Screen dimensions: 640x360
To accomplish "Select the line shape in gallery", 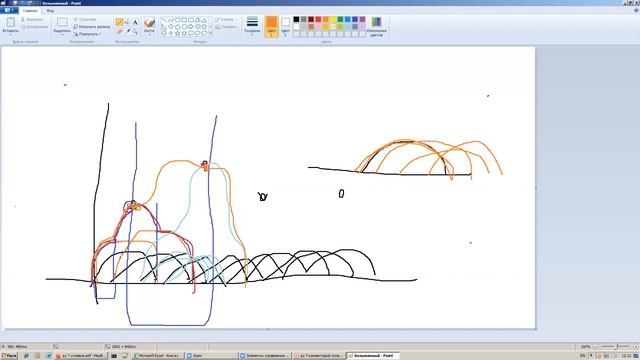I will tap(164, 20).
